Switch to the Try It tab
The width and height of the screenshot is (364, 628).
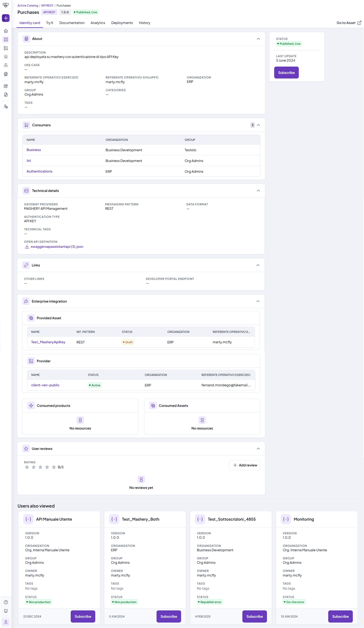coord(50,23)
